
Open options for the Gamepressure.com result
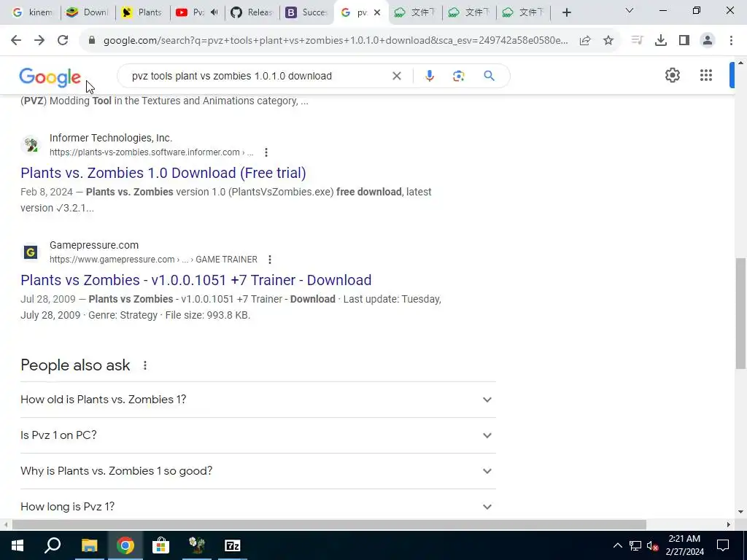click(x=270, y=260)
